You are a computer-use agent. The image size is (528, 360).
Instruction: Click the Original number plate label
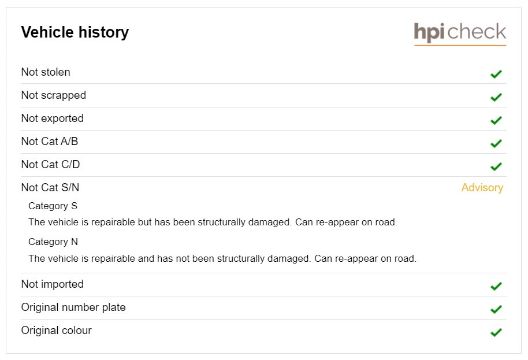73,307
